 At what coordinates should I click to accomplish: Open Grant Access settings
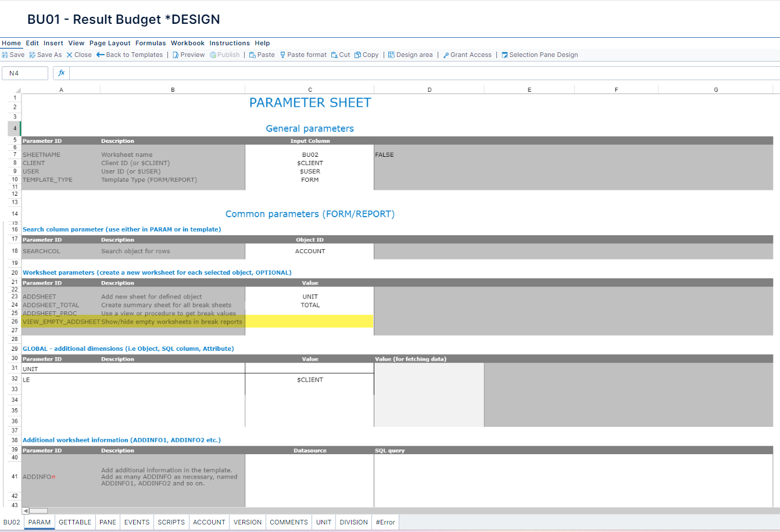[x=467, y=54]
